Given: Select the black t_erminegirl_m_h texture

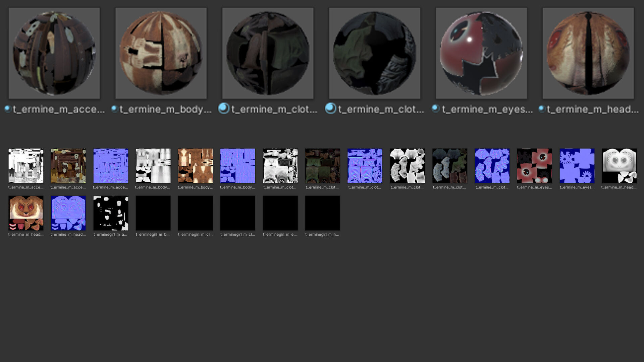Looking at the screenshot, I should click(x=322, y=213).
